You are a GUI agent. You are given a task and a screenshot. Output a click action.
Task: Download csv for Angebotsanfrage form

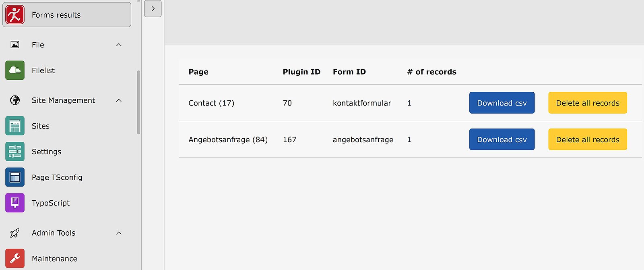[502, 140]
